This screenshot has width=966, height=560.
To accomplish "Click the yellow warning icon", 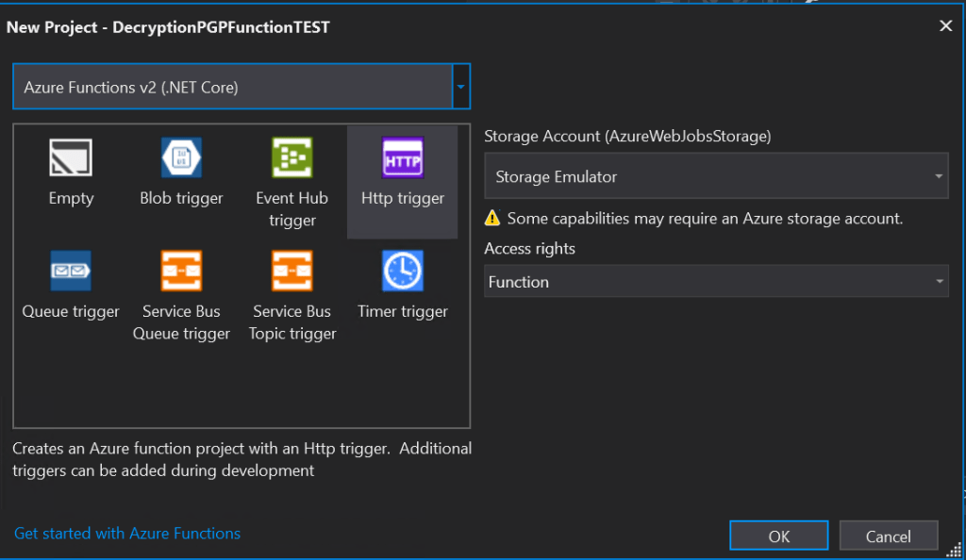I will pos(492,219).
